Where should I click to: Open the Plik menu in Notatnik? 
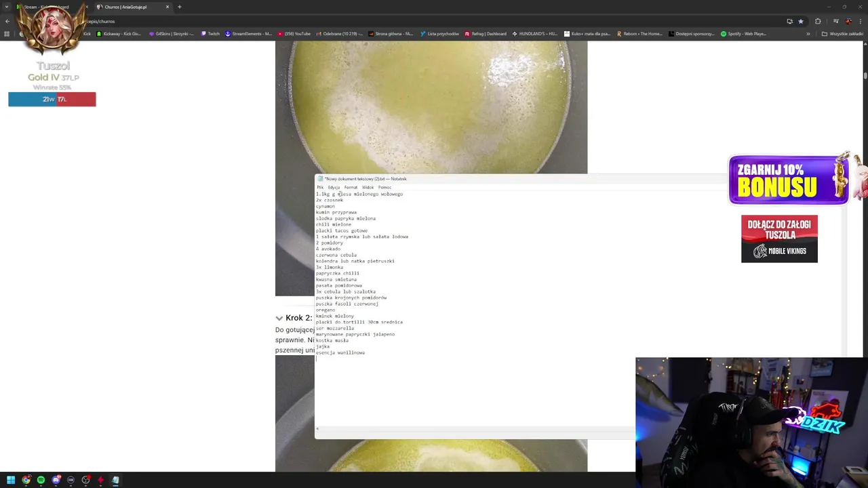point(320,187)
